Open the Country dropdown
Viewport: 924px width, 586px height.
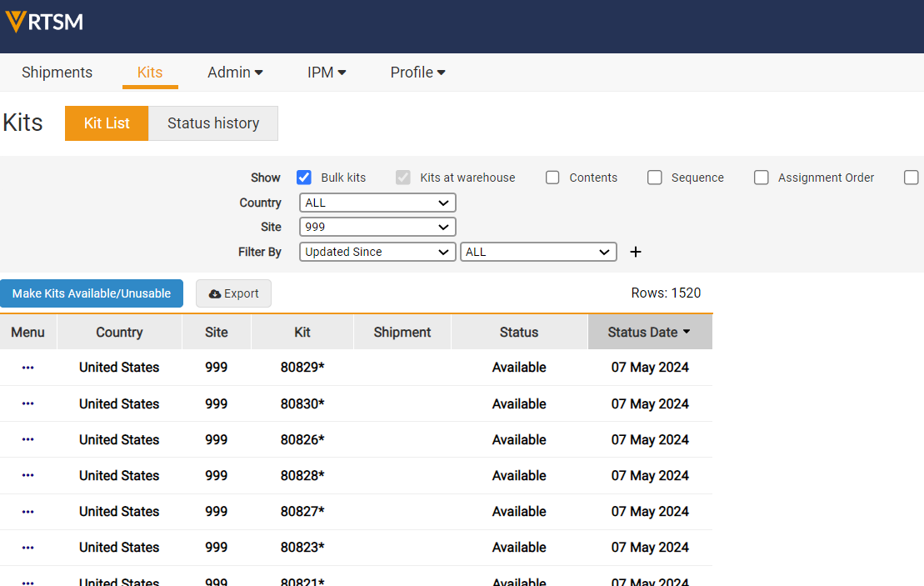(377, 203)
